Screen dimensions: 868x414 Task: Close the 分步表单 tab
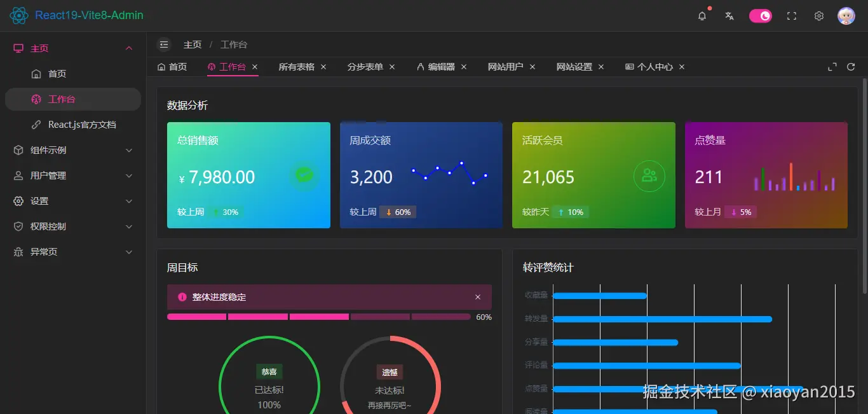[392, 67]
